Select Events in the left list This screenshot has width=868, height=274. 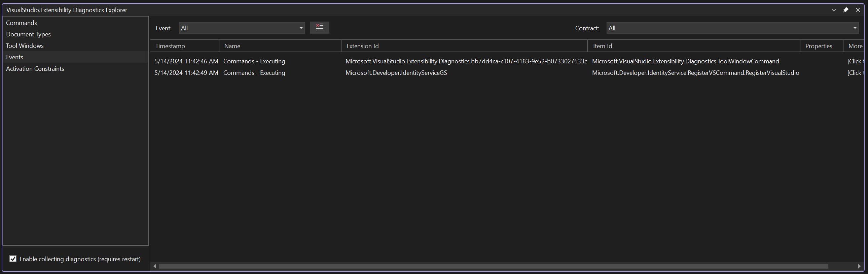point(75,57)
